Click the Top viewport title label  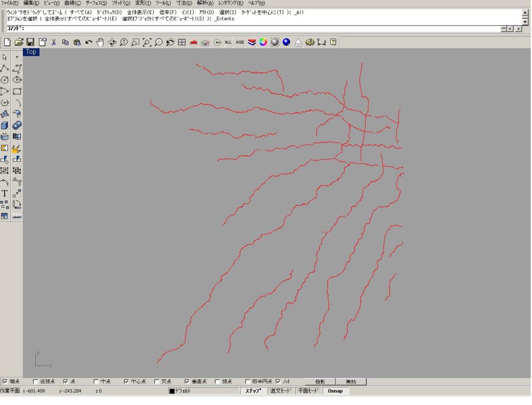click(x=31, y=52)
